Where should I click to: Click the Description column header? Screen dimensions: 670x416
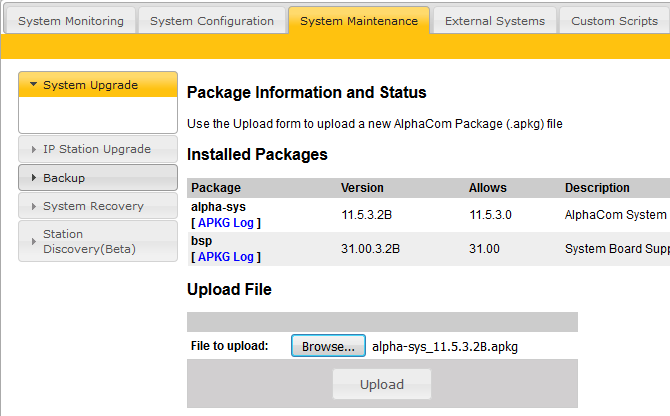[x=597, y=188]
